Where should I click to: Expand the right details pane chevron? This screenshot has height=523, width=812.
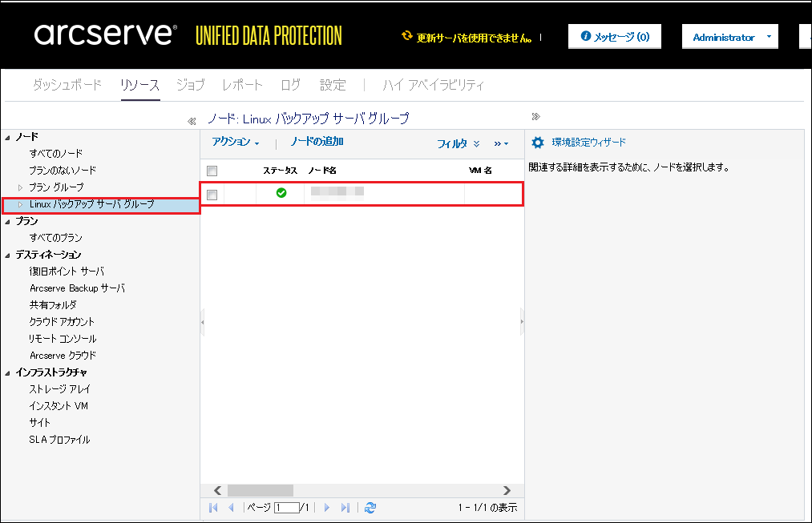[x=536, y=116]
